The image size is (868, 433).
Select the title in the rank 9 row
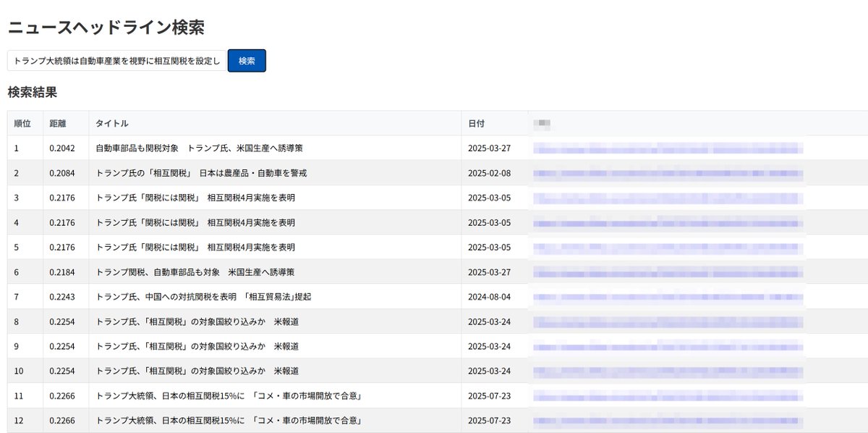pos(197,346)
